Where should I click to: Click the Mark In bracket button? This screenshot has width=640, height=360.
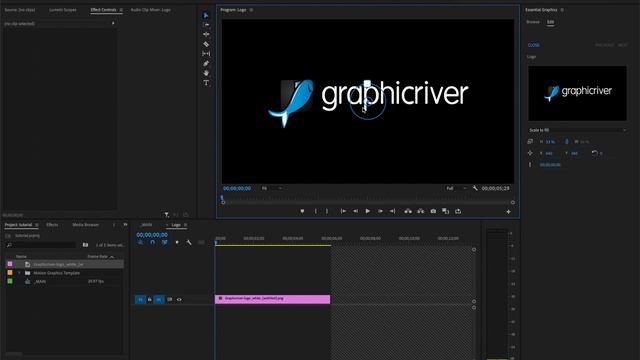click(x=315, y=211)
